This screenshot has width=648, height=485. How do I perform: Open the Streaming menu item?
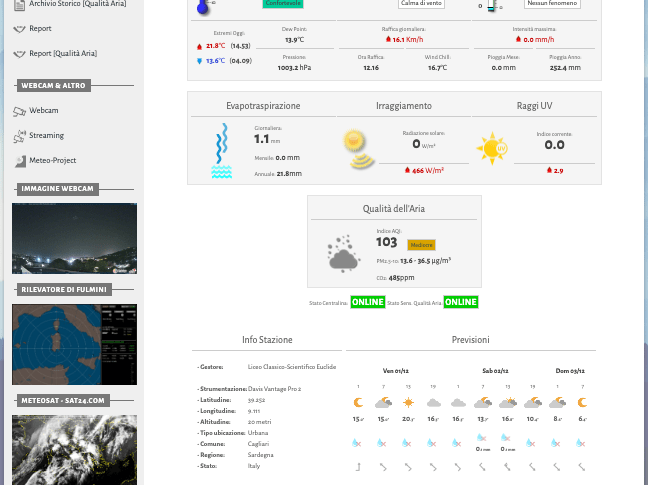[x=46, y=136]
